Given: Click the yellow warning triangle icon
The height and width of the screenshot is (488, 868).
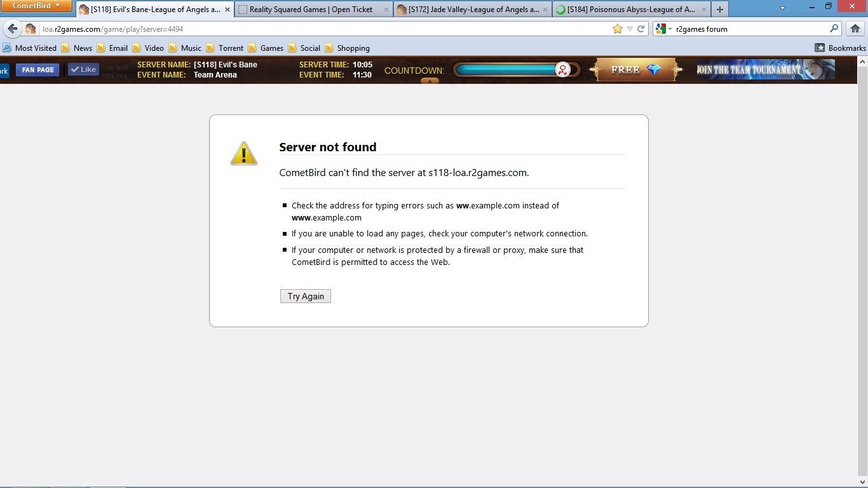Looking at the screenshot, I should pyautogui.click(x=243, y=154).
